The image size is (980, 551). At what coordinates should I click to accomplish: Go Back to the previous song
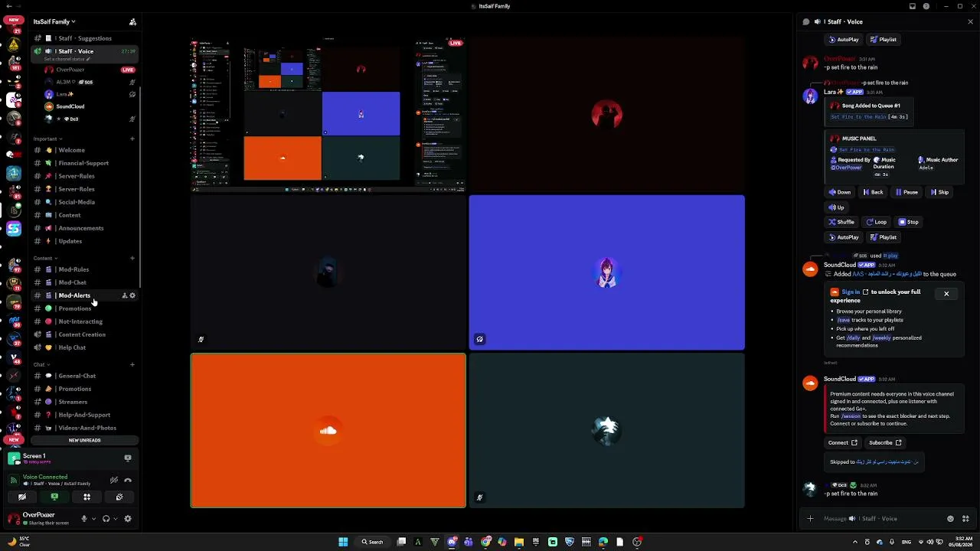click(x=873, y=192)
